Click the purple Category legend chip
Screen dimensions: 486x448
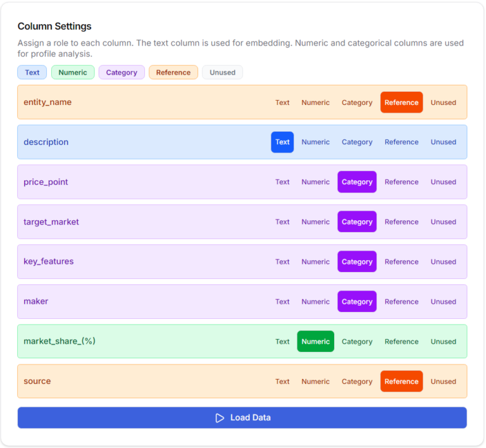121,72
